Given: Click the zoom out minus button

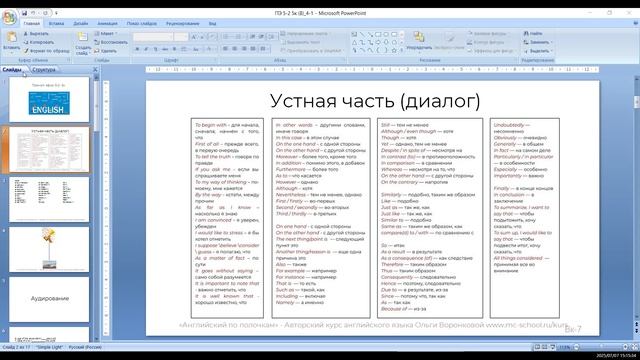Looking at the screenshot, I should coord(576,347).
